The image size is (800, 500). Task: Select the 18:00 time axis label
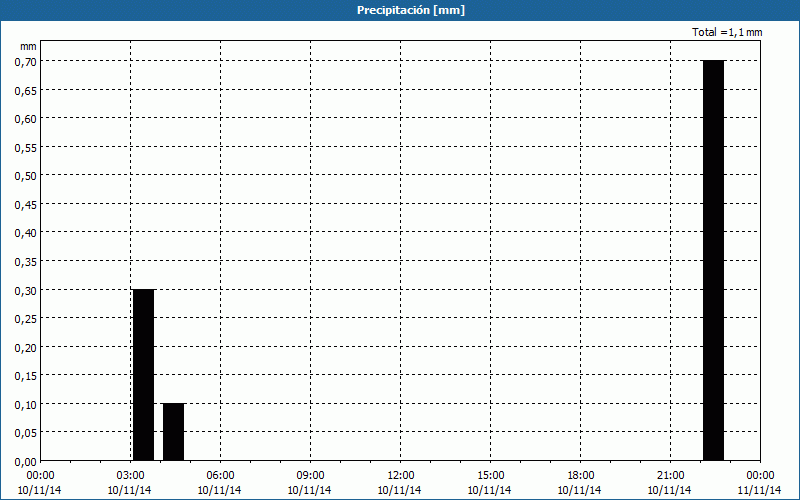(x=580, y=475)
